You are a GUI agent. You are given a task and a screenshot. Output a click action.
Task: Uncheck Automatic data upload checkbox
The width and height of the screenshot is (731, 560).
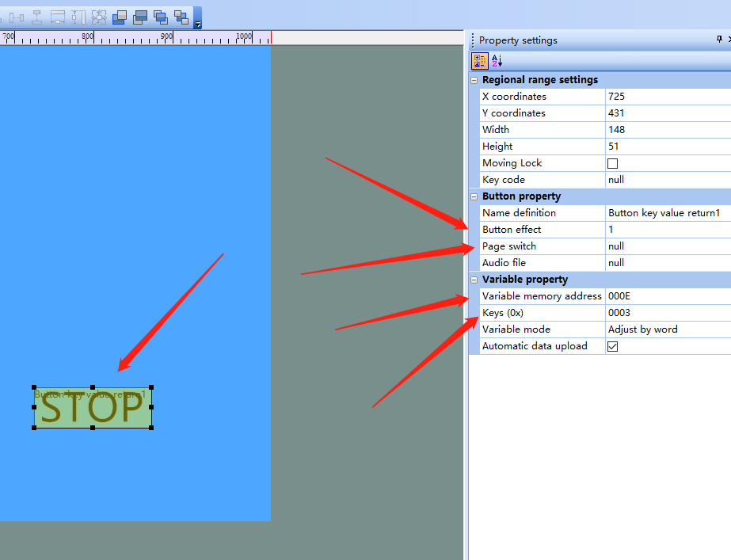(x=612, y=346)
